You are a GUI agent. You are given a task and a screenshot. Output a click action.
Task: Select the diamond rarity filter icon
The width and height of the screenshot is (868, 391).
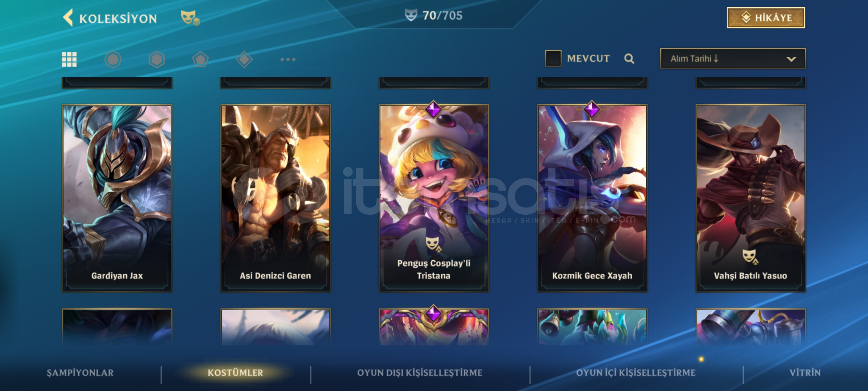click(x=244, y=59)
